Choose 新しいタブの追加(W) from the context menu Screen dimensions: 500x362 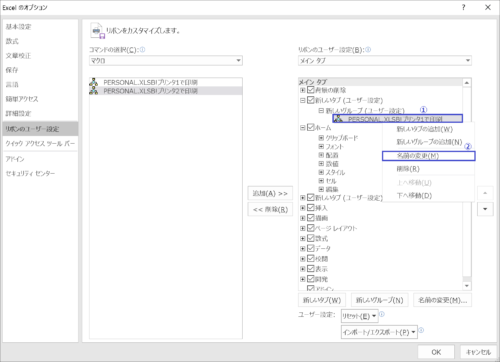pos(424,129)
